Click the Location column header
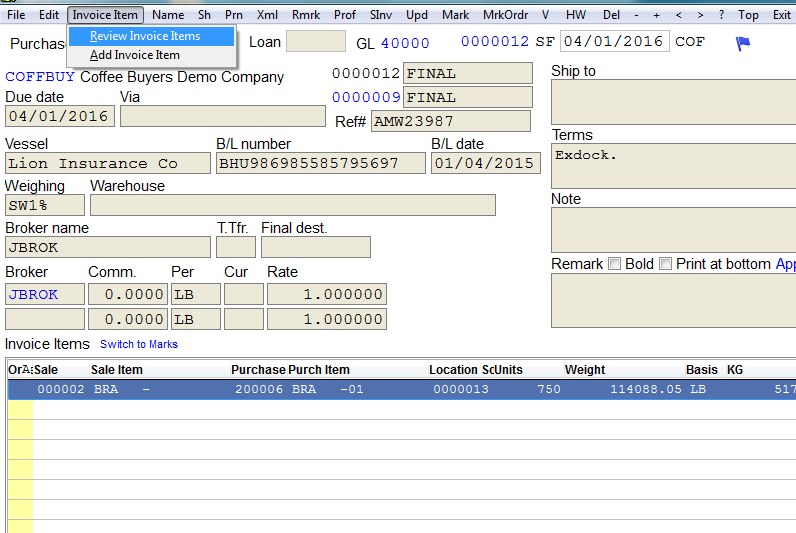Screen dimensions: 796x533 454,370
